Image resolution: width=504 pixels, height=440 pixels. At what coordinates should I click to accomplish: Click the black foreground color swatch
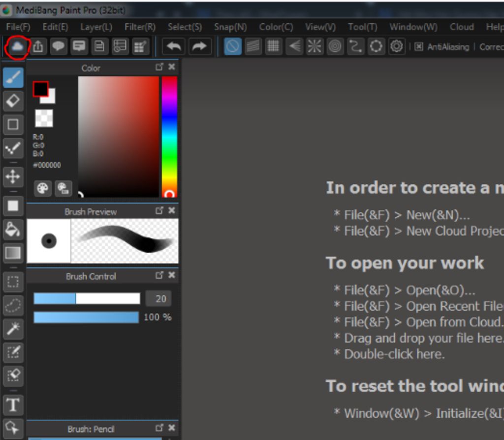40,89
